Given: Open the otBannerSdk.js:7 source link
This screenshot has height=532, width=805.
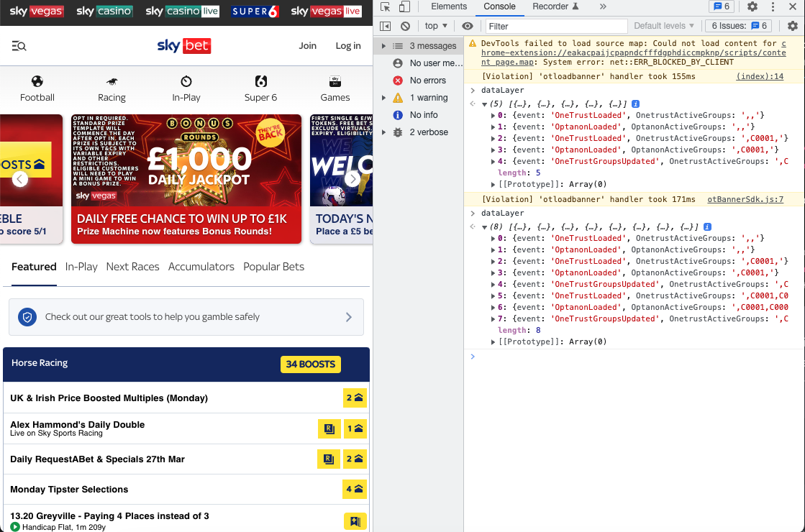Looking at the screenshot, I should click(745, 200).
